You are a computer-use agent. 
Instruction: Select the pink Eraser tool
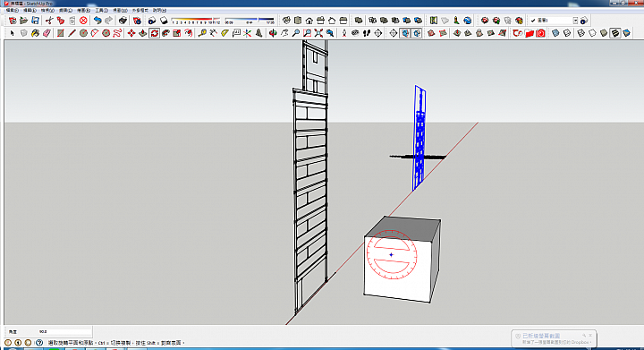coord(47,33)
